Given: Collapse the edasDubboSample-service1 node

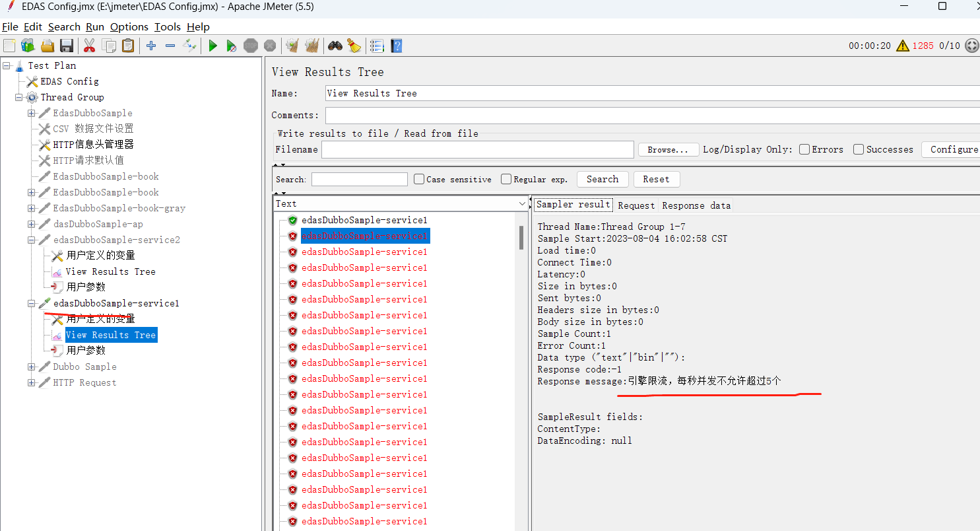Looking at the screenshot, I should click(x=32, y=303).
